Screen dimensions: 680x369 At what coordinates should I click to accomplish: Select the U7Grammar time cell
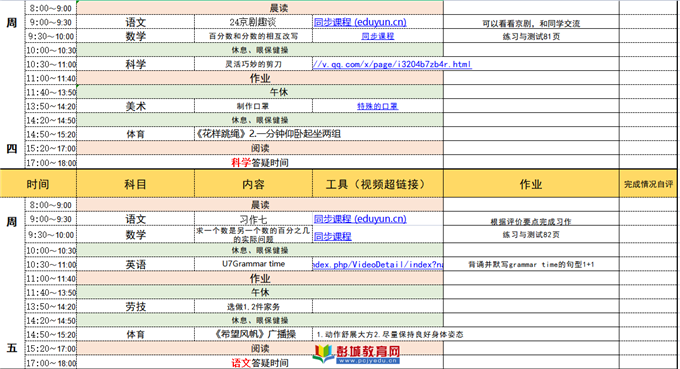click(253, 264)
